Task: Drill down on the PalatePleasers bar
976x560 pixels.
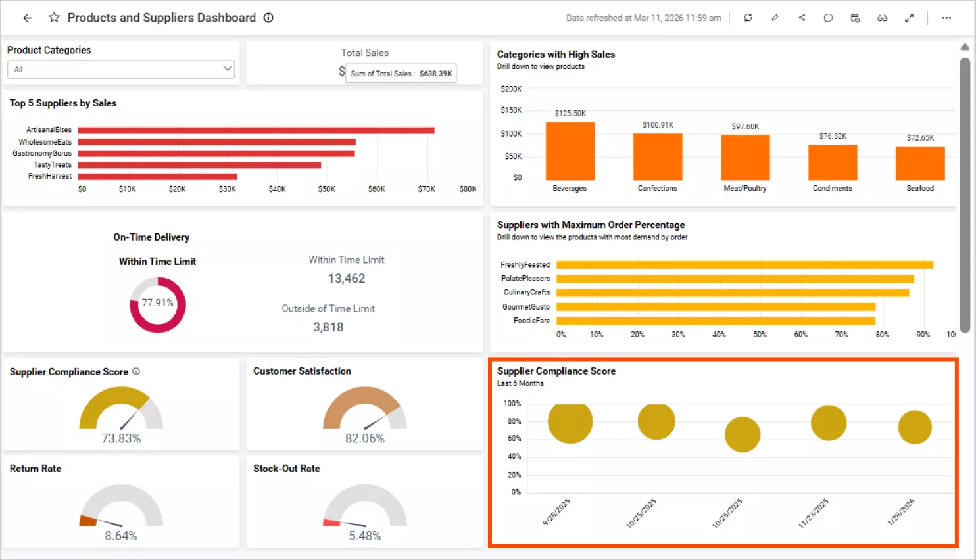Action: coord(735,279)
